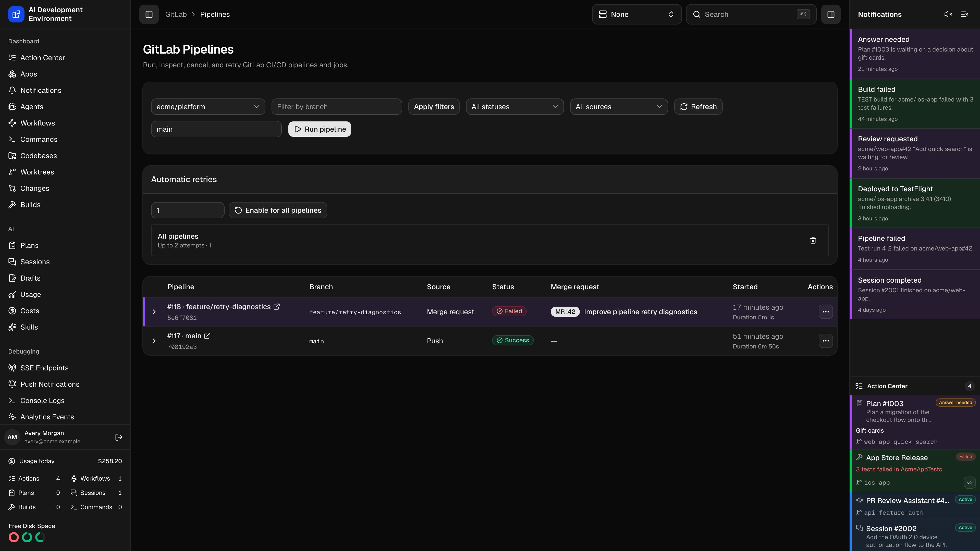
Task: Open pipeline #117 main external link icon
Action: (207, 336)
